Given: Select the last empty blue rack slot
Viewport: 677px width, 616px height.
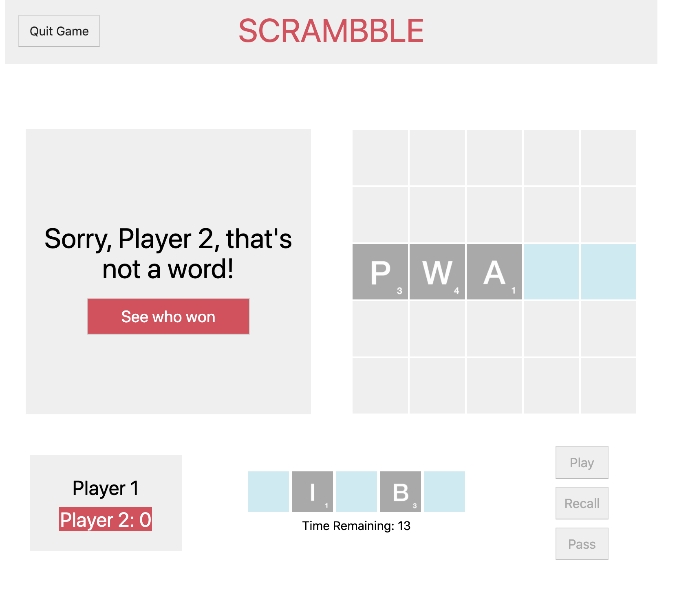Looking at the screenshot, I should click(445, 492).
